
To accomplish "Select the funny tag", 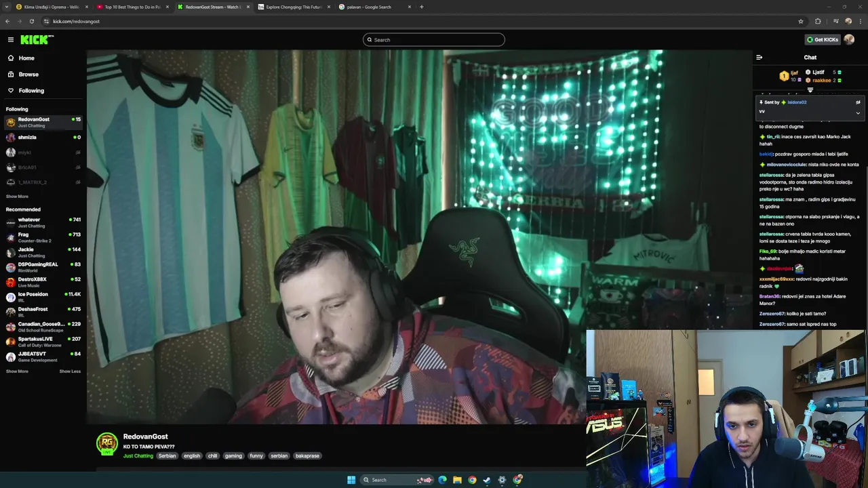I will [256, 456].
